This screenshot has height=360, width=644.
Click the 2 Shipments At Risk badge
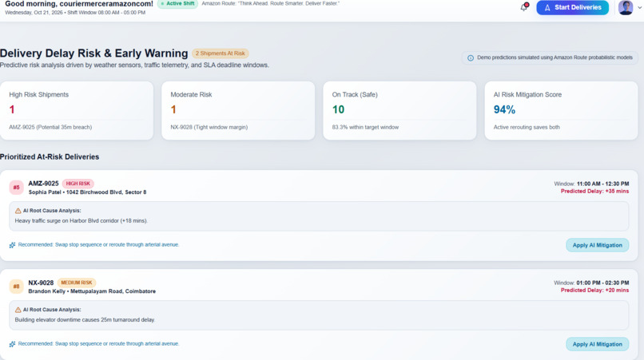tap(221, 53)
